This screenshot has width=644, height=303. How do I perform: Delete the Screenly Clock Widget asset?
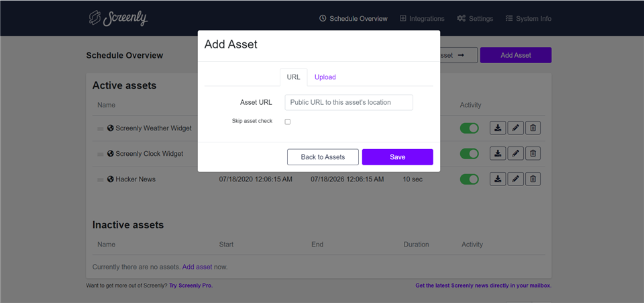tap(533, 154)
